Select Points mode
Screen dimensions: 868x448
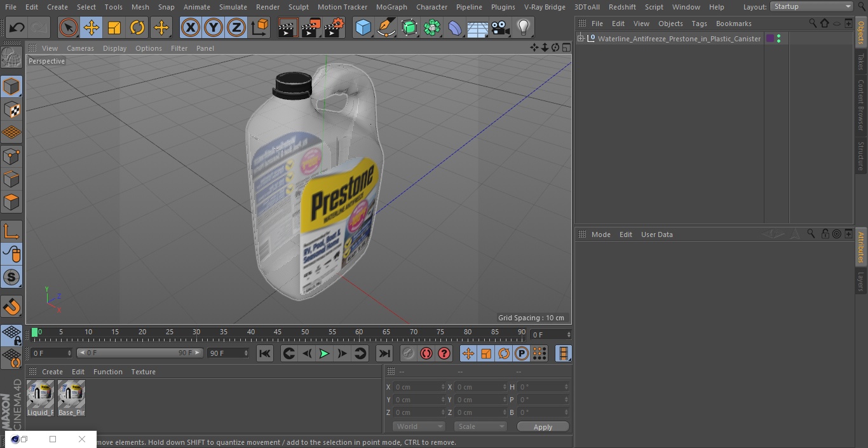[11, 156]
